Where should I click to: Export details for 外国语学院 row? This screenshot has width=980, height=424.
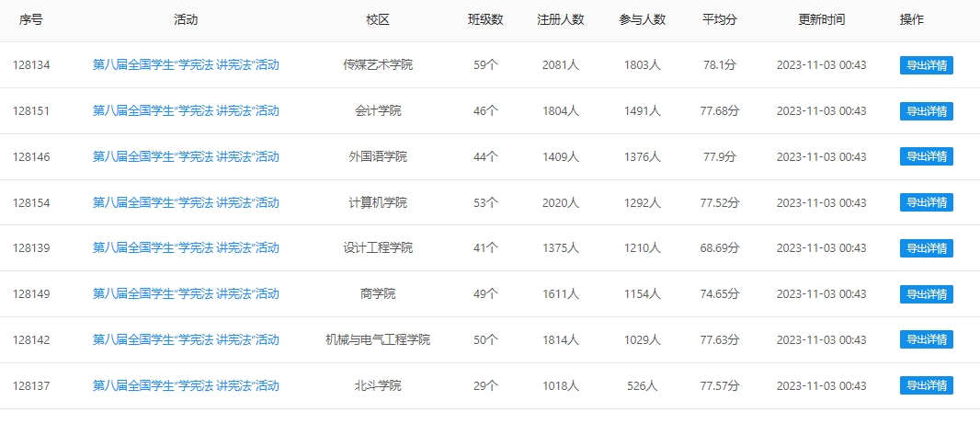click(x=927, y=156)
